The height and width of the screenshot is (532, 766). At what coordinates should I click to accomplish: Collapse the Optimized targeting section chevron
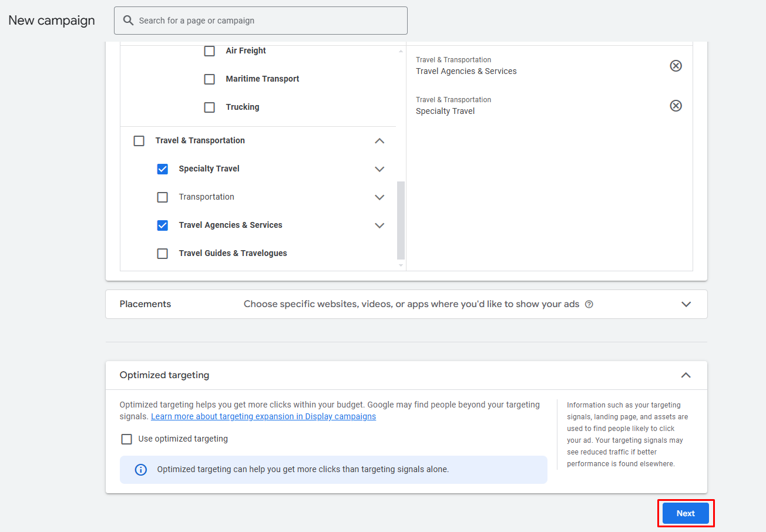tap(686, 375)
